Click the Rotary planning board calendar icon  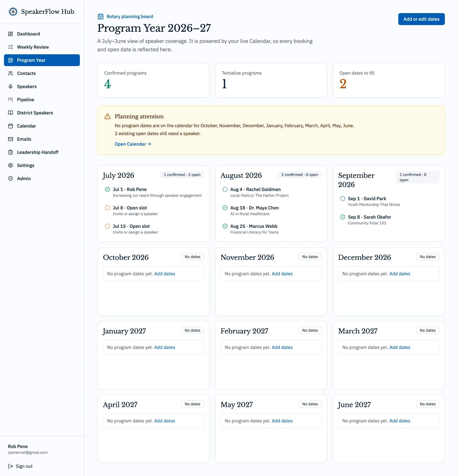[100, 17]
